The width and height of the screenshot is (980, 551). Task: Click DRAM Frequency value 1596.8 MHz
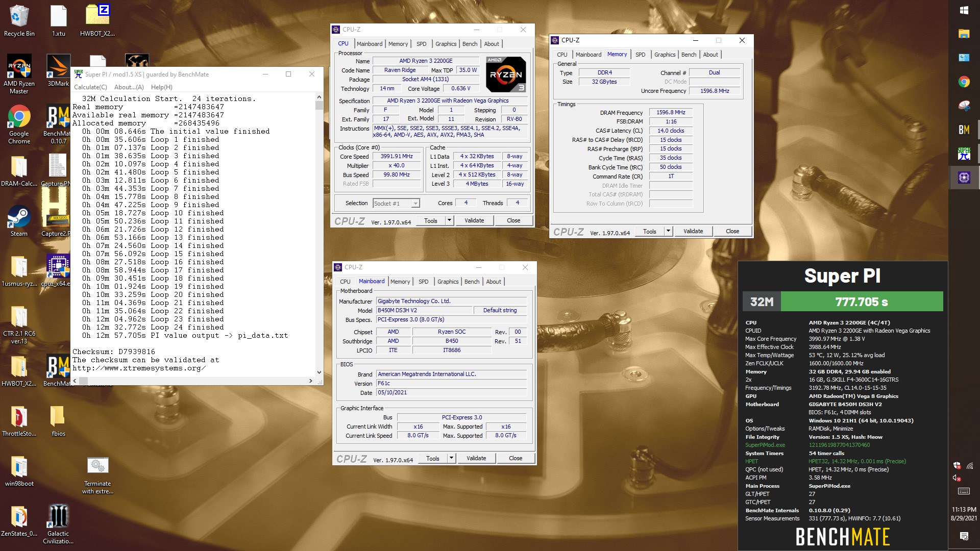tap(671, 112)
